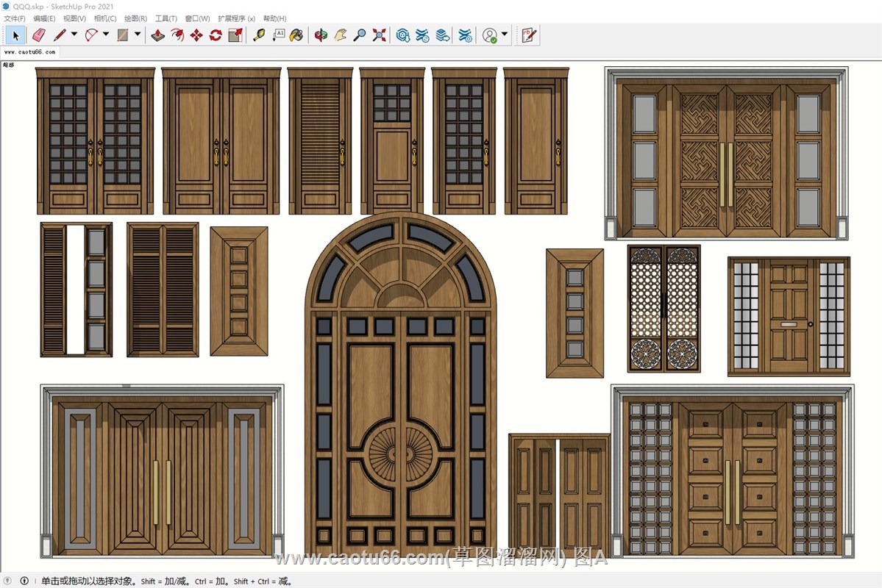Open the shape tool dropdown arrow
The width and height of the screenshot is (882, 588).
[138, 35]
